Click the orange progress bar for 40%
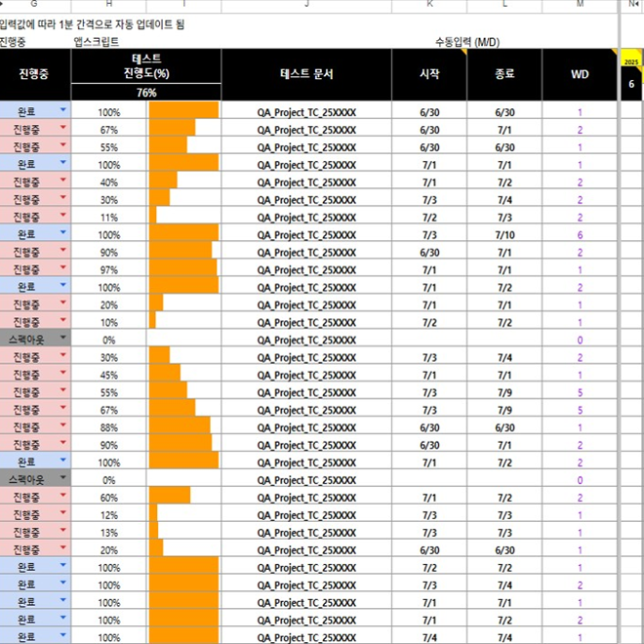Image resolution: width=644 pixels, height=644 pixels. (163, 181)
